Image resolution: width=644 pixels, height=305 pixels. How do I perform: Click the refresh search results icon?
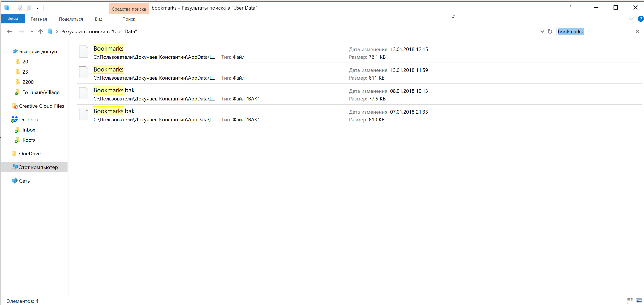(550, 32)
